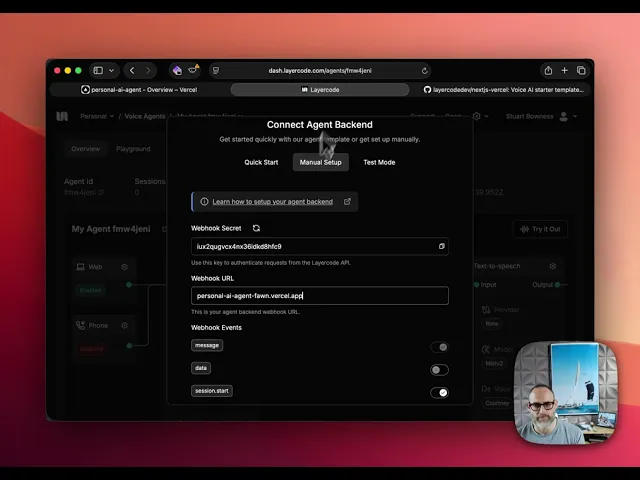The height and width of the screenshot is (480, 640).
Task: Open Phone channel settings gear
Action: point(124,325)
